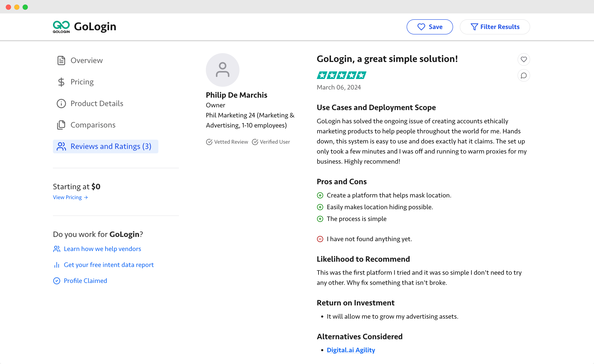Click the Overview document icon
The height and width of the screenshot is (364, 594).
point(61,60)
